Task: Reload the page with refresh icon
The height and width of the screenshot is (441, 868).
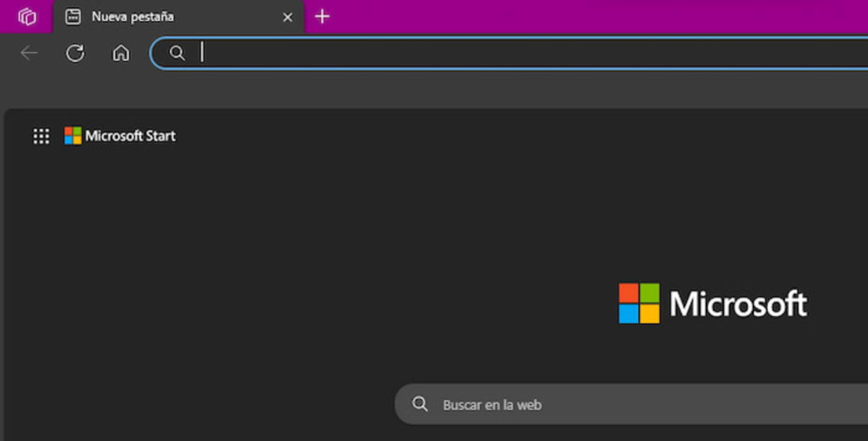Action: 75,53
